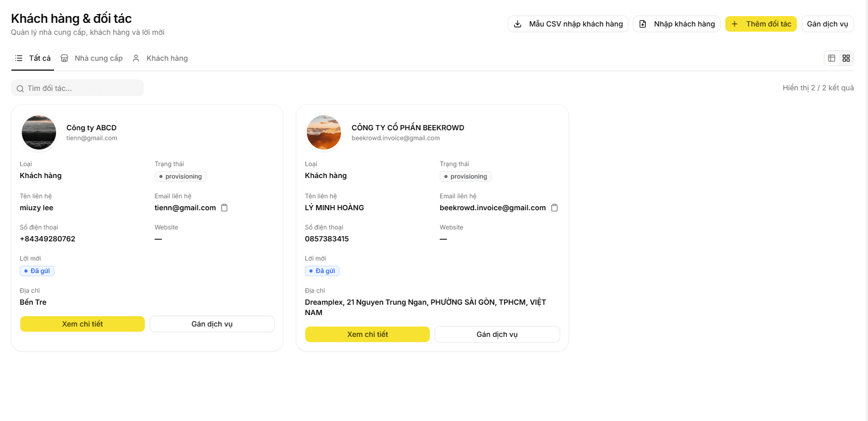Screen dimensions: 868x421
Task: Click BEEKROWD company avatar thumbnail
Action: click(x=324, y=132)
